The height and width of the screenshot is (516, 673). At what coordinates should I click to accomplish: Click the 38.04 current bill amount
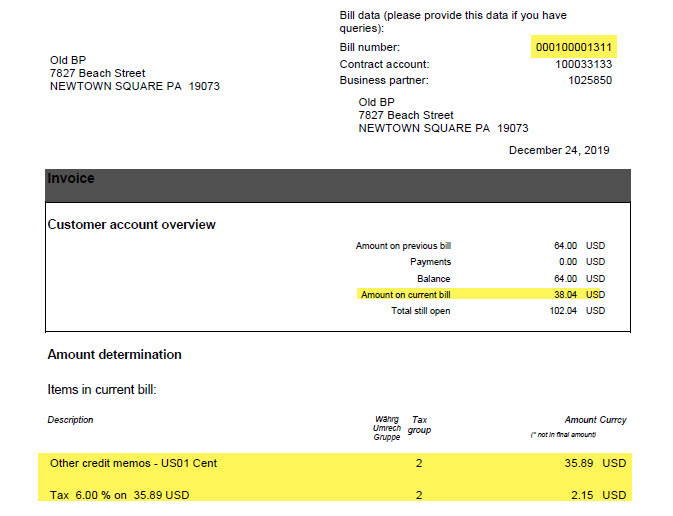coord(565,295)
